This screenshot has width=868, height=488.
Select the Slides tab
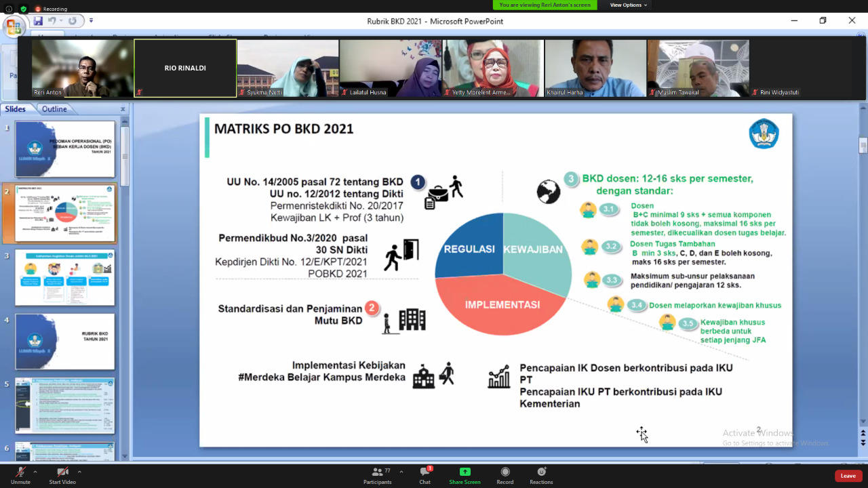point(16,109)
